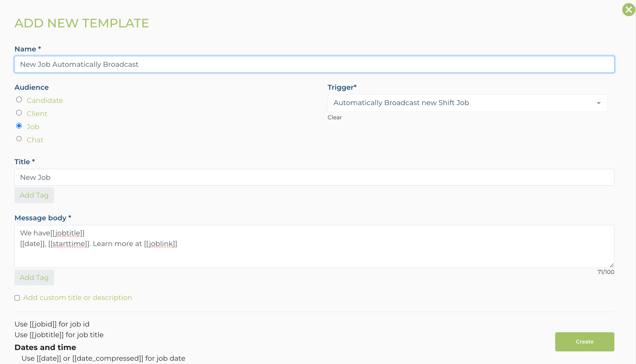This screenshot has height=364, width=636.
Task: Click the Chat label text
Action: pyautogui.click(x=35, y=140)
